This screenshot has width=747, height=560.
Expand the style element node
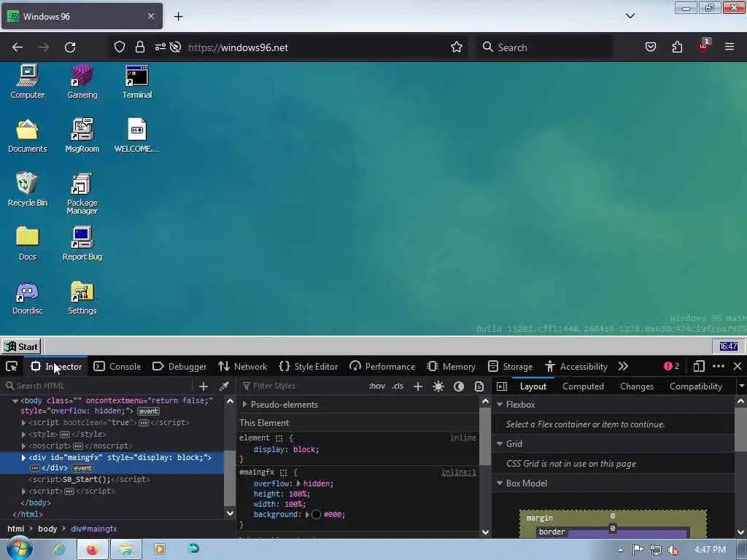[23, 435]
